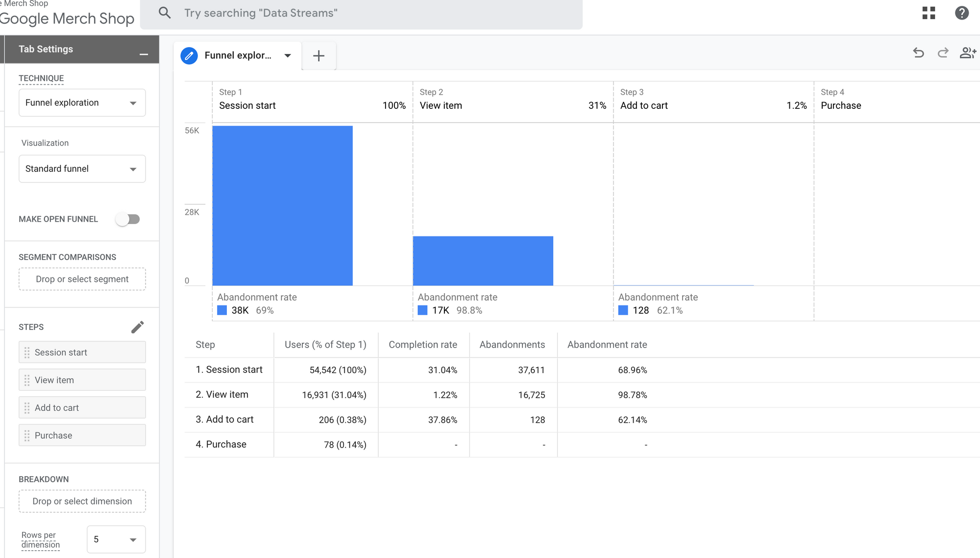Image resolution: width=980 pixels, height=558 pixels.
Task: Redo the last undone change
Action: pos(943,53)
